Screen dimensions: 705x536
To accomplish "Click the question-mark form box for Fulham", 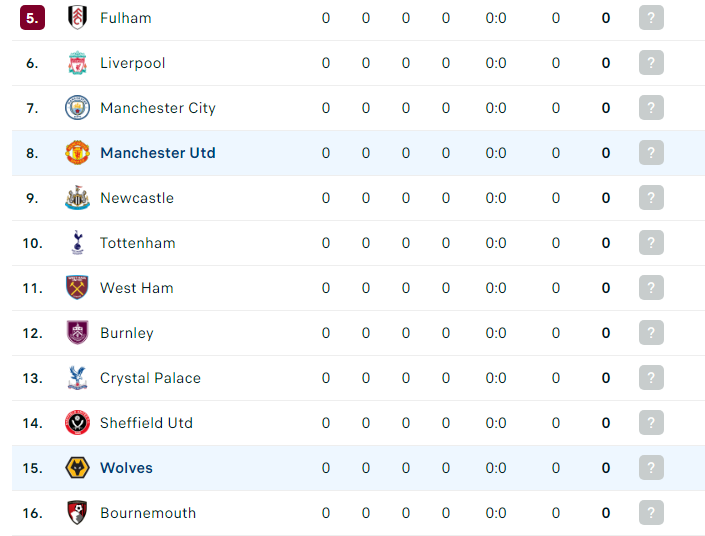I will tap(651, 18).
